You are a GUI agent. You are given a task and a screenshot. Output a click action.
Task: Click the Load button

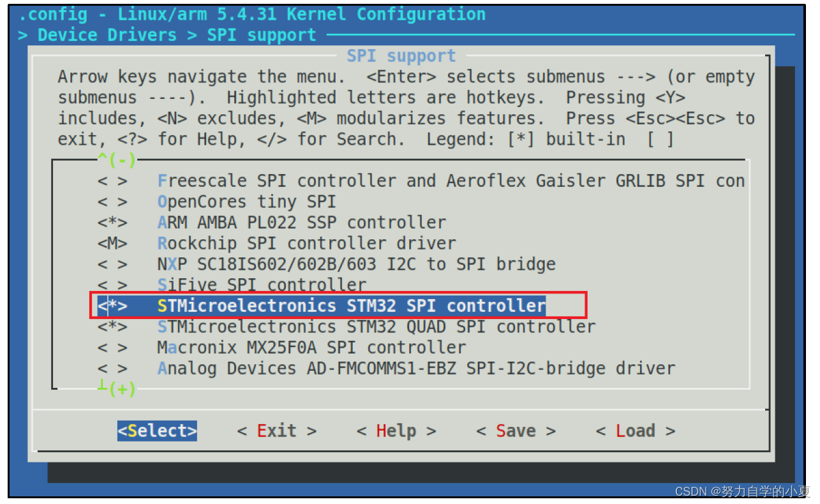636,431
